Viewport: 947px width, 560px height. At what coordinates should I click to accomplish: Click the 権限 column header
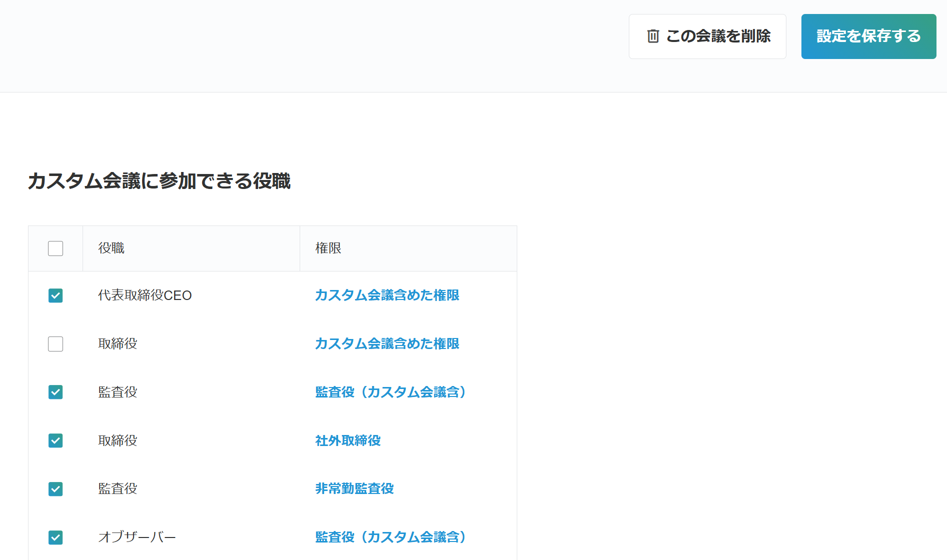coord(329,248)
